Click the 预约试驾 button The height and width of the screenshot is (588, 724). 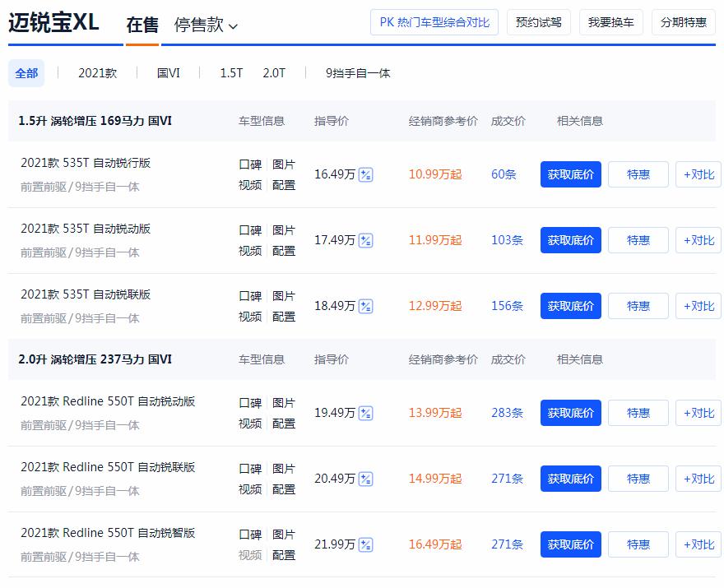(538, 22)
